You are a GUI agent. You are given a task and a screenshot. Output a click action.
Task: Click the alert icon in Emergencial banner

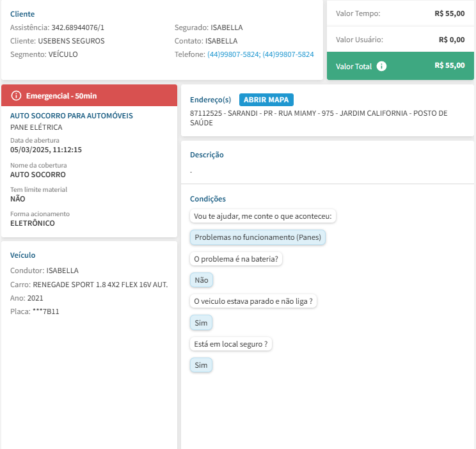(x=16, y=96)
